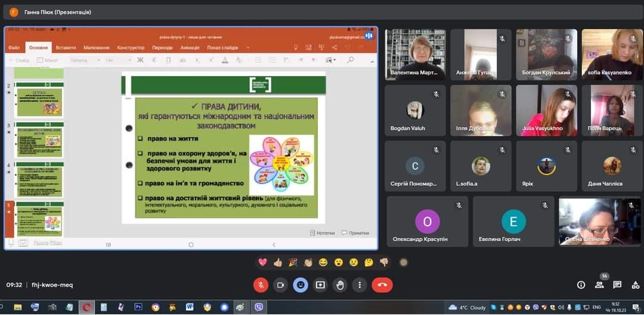Unmute the microphone in the call bar
The image size is (644, 315).
click(x=261, y=285)
